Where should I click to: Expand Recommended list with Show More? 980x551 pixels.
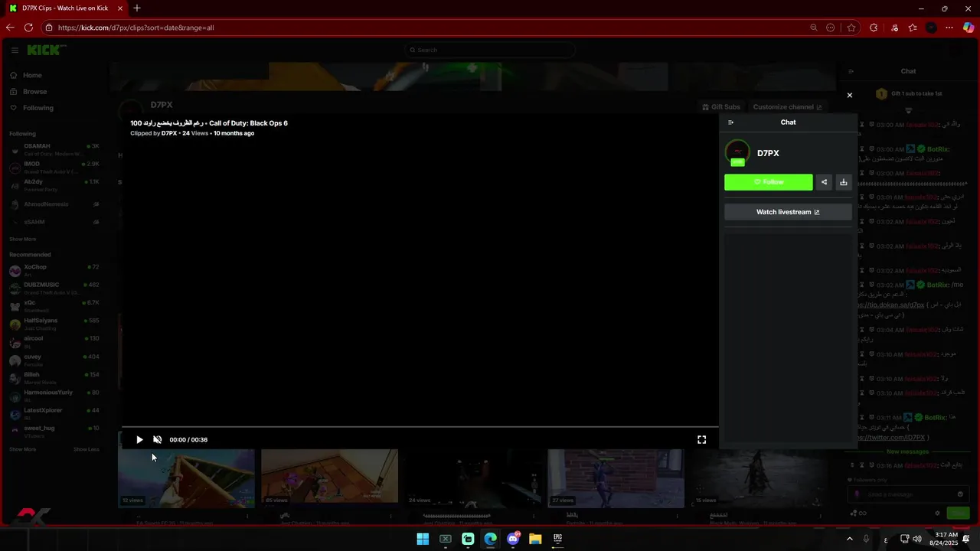(x=22, y=449)
